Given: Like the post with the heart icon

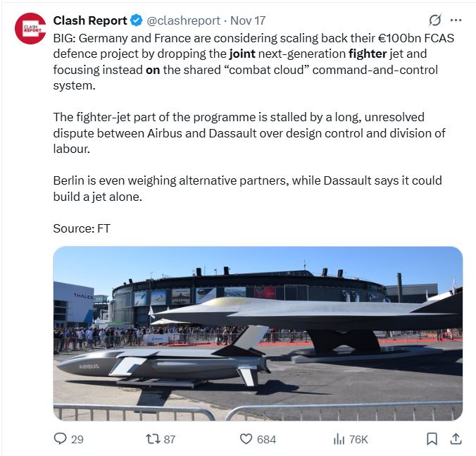Looking at the screenshot, I should click(x=246, y=438).
